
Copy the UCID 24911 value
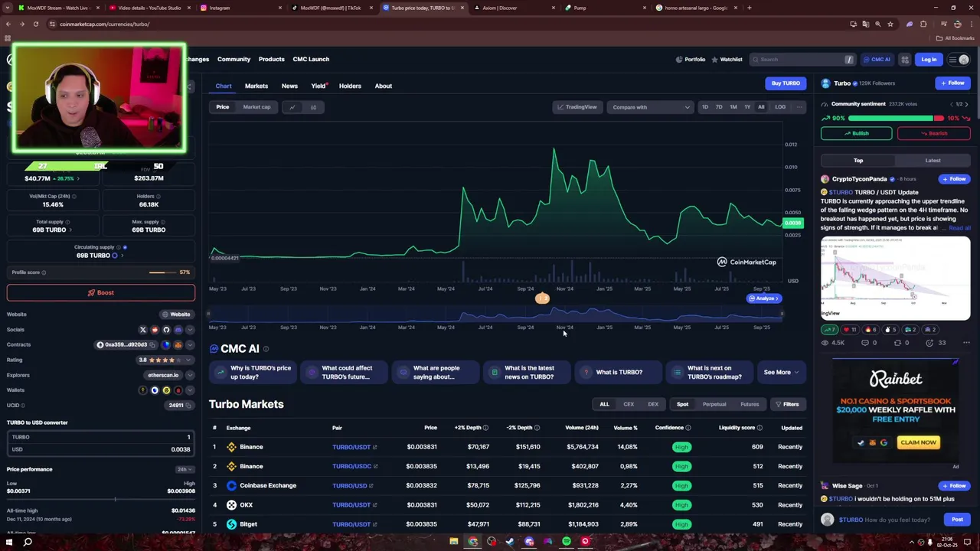point(190,406)
